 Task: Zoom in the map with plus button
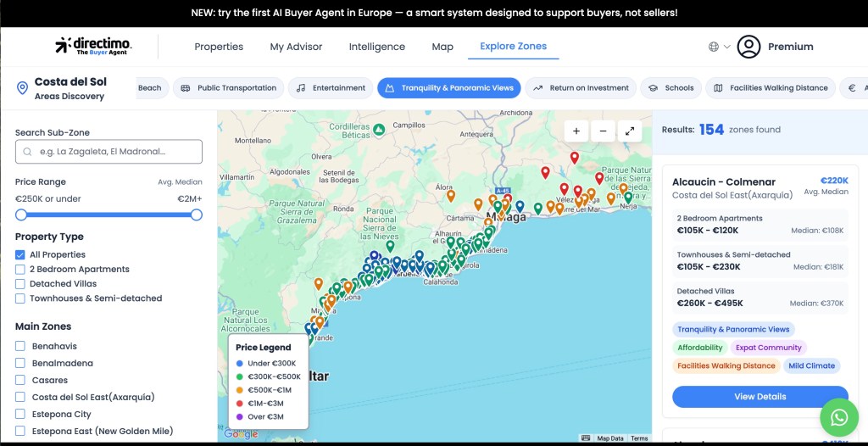(576, 131)
